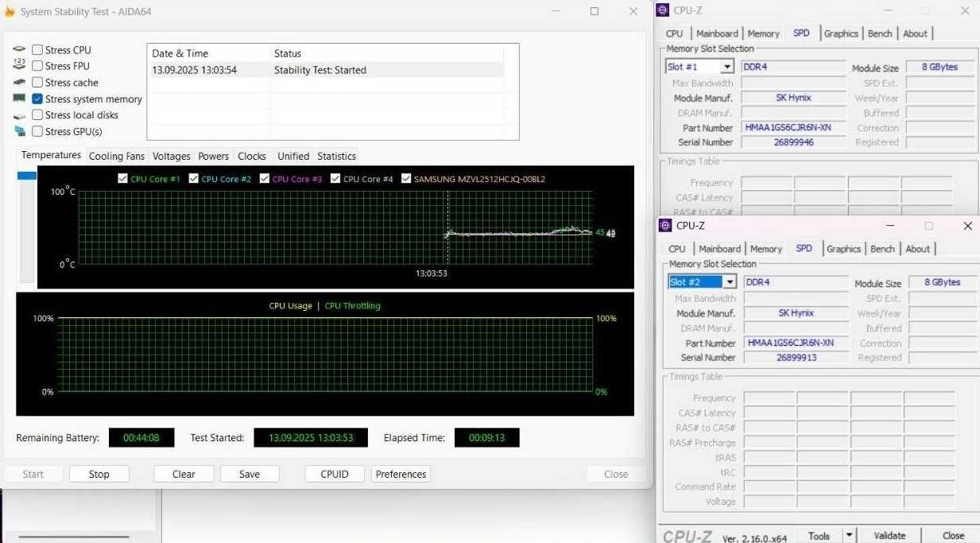Toggle CPU Core #4 graph checkbox
The image size is (980, 543).
335,179
